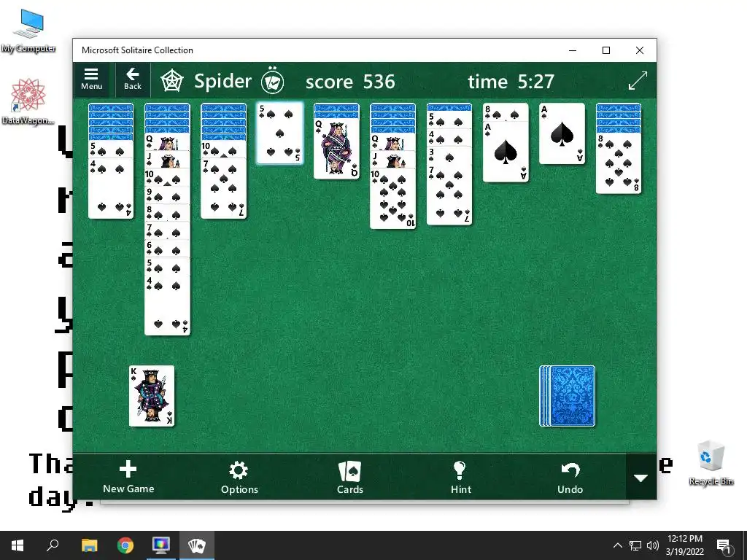Screen dimensions: 747x560
Task: Select the 4 of spades in the first column
Action: coord(111,188)
